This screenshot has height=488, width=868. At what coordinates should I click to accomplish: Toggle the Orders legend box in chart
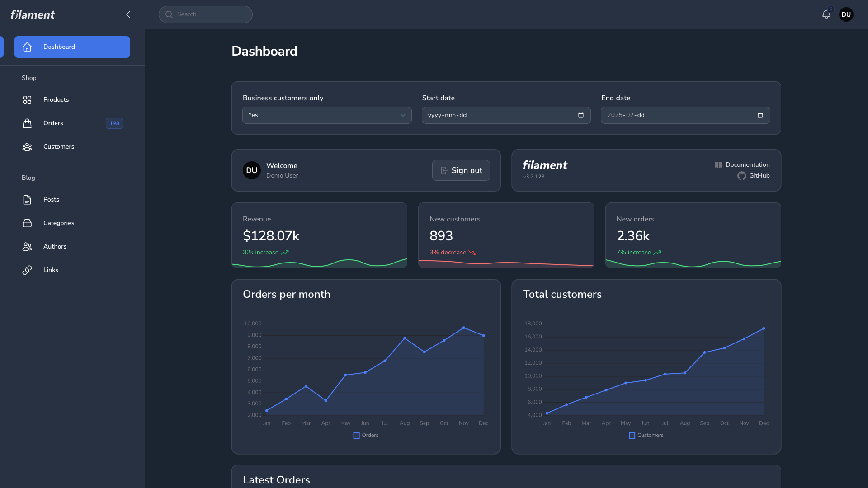pos(356,436)
